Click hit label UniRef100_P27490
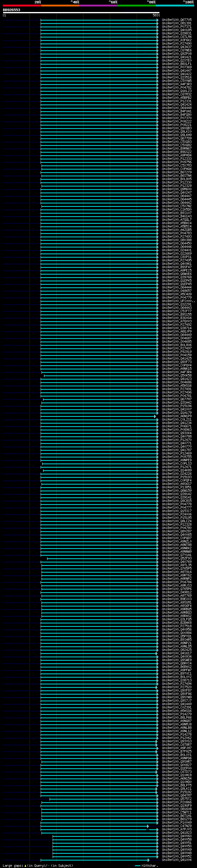Image resolution: width=197 pixels, height=868 pixels. coord(176,43)
